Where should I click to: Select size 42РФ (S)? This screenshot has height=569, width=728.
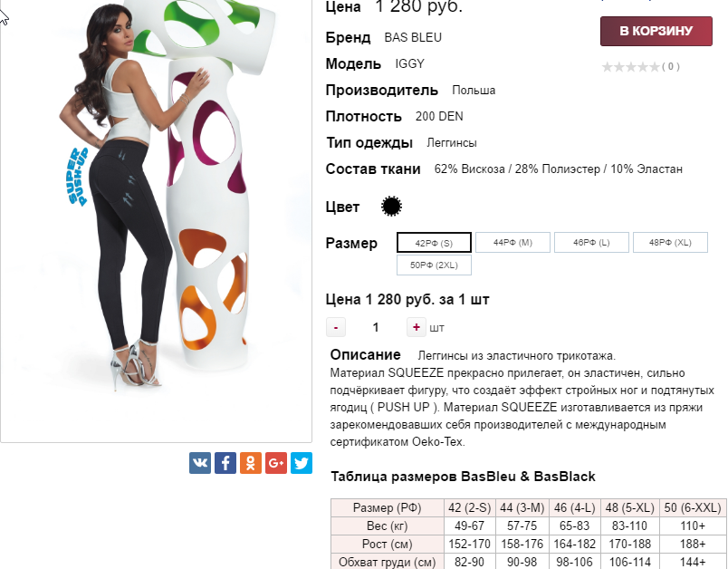click(x=434, y=243)
